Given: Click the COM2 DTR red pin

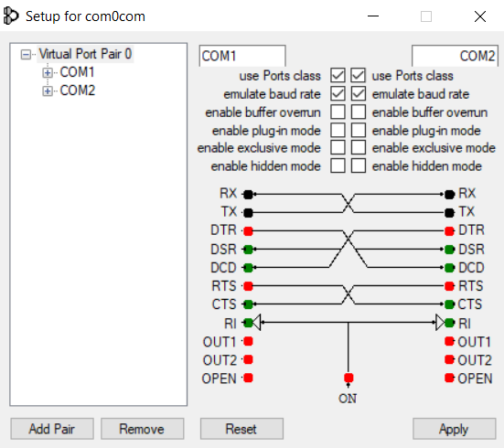Looking at the screenshot, I should coord(449,230).
